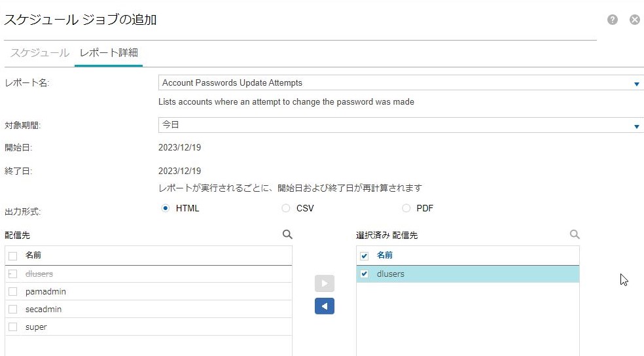Check the secadmin checkbox
This screenshot has height=356, width=644.
(x=13, y=309)
